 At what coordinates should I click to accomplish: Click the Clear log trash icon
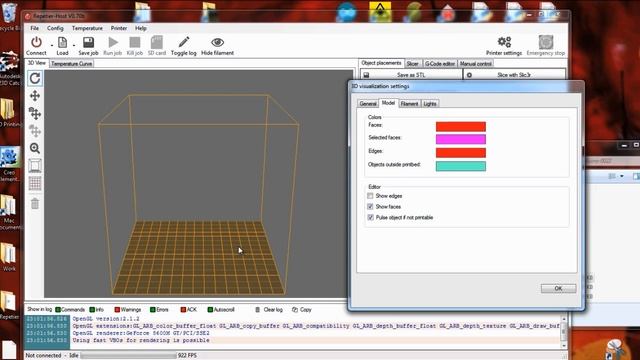[x=258, y=310]
